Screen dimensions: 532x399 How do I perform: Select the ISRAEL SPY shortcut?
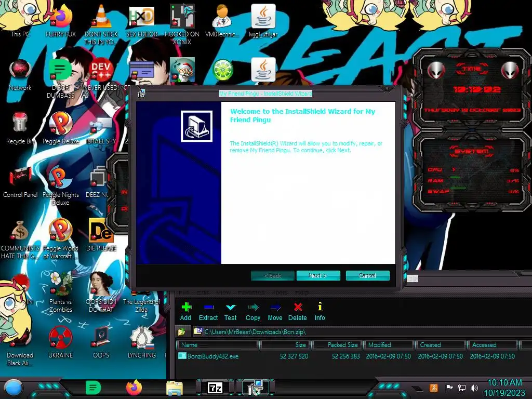(x=101, y=130)
